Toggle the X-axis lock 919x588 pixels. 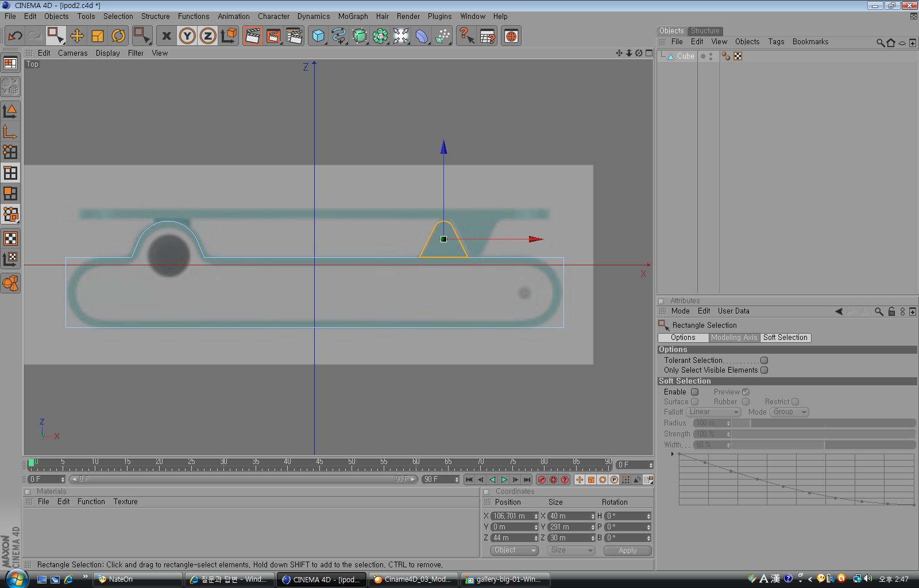pos(166,36)
